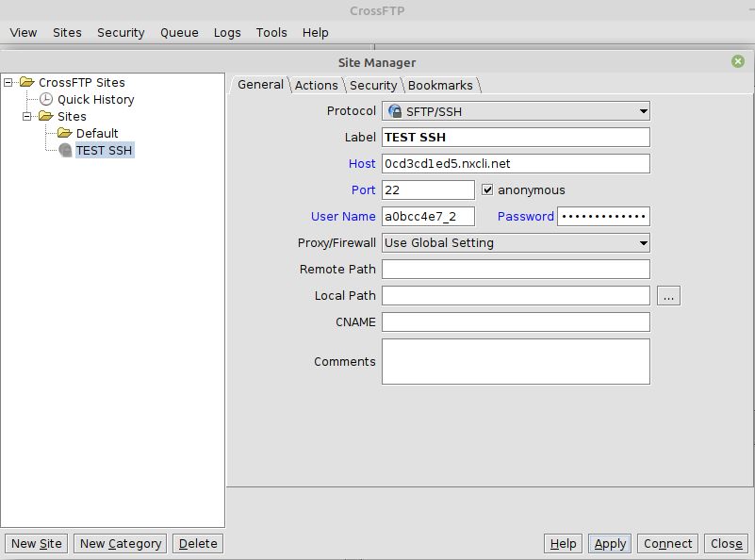Screen dimensions: 755x560
Task: Click the green close icon on Site Manager
Action: coord(737,61)
